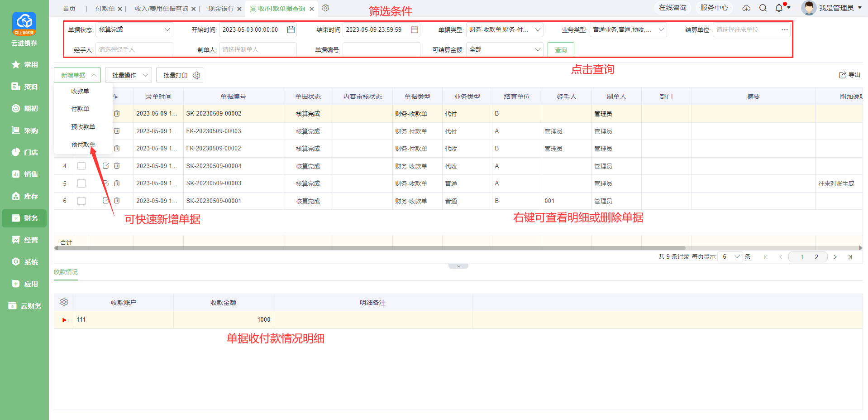
Task: Click the 查询 button
Action: [x=561, y=50]
